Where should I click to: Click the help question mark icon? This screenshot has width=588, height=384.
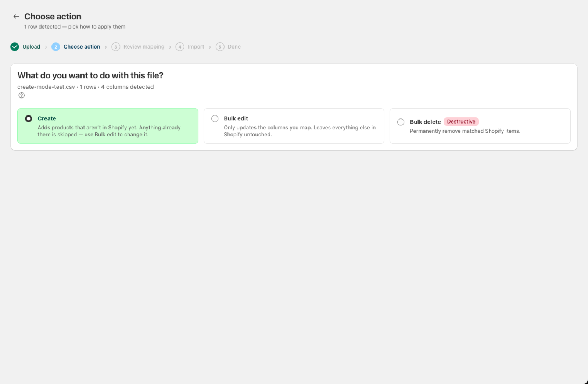[22, 95]
